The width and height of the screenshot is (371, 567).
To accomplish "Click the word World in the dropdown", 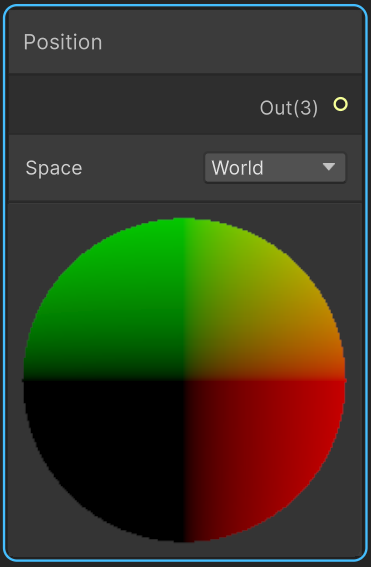I will tap(237, 168).
